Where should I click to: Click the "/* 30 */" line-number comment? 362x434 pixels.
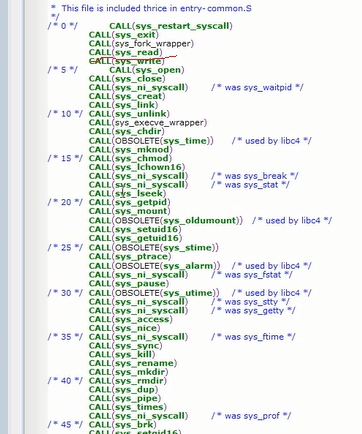click(65, 293)
